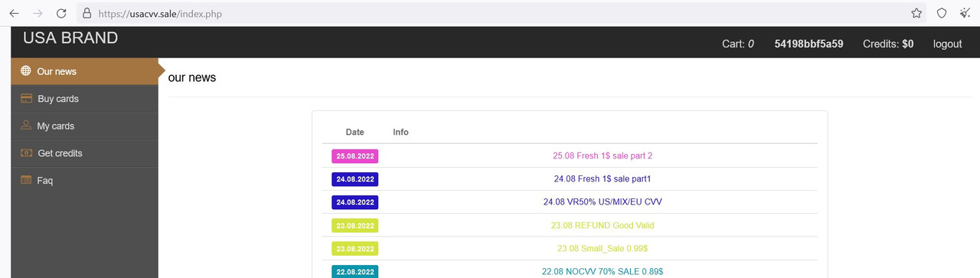Open the Faq sidebar item

84,181
